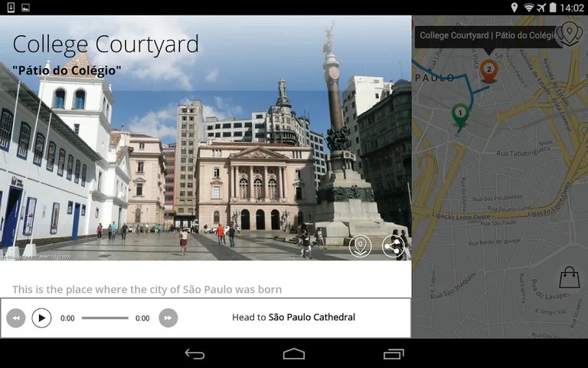Tap the airplane mode status icon
588x368 pixels.
[x=541, y=8]
